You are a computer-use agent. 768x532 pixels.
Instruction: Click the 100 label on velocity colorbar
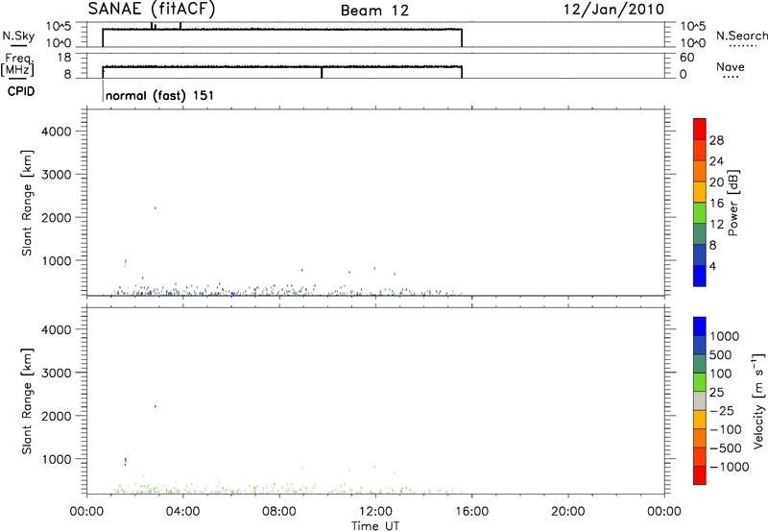point(722,374)
